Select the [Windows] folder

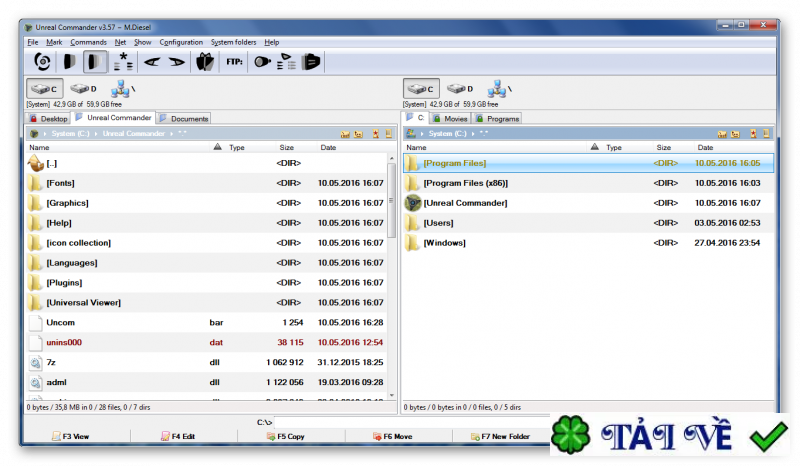coord(588,243)
